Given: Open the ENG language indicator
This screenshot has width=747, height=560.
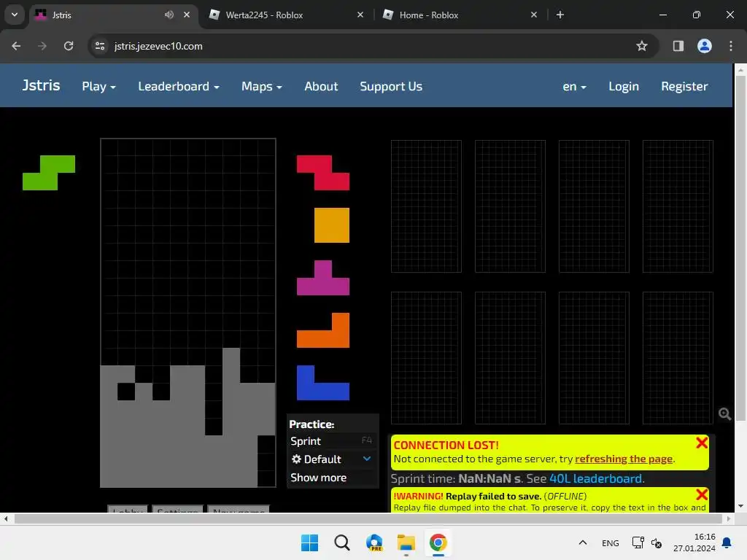Looking at the screenshot, I should click(611, 542).
